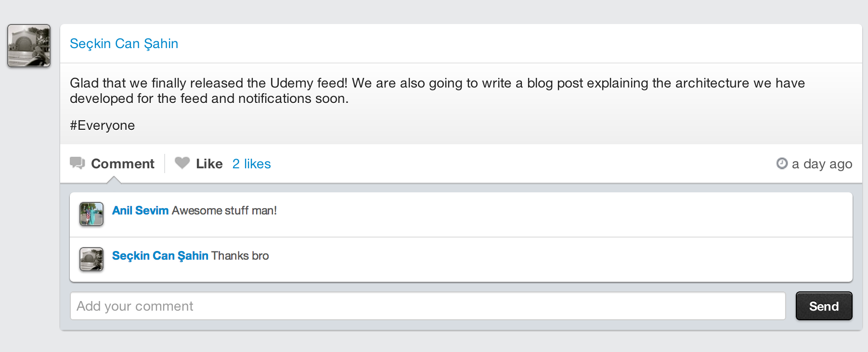Click the 'Comment' text label
Screen dimensions: 868x352
[123, 164]
